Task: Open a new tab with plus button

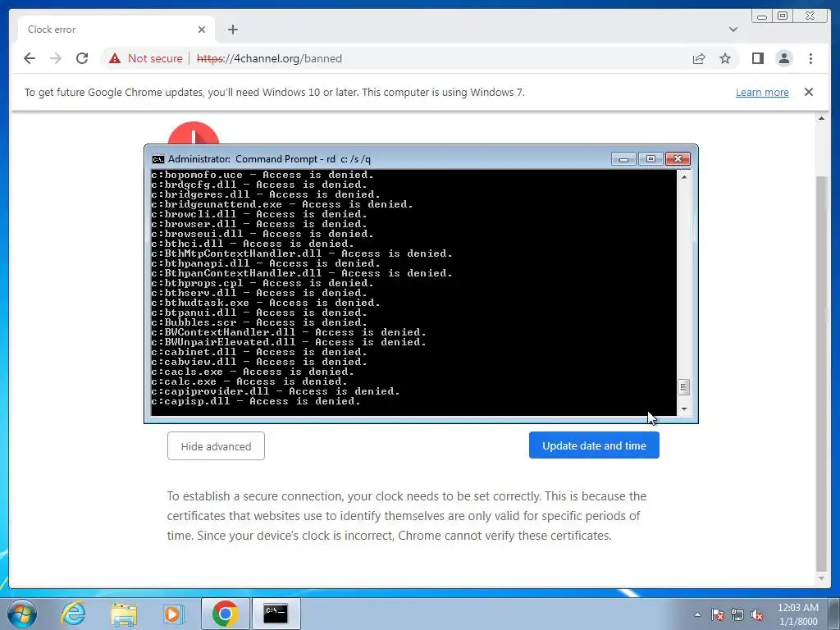Action: pos(232,30)
